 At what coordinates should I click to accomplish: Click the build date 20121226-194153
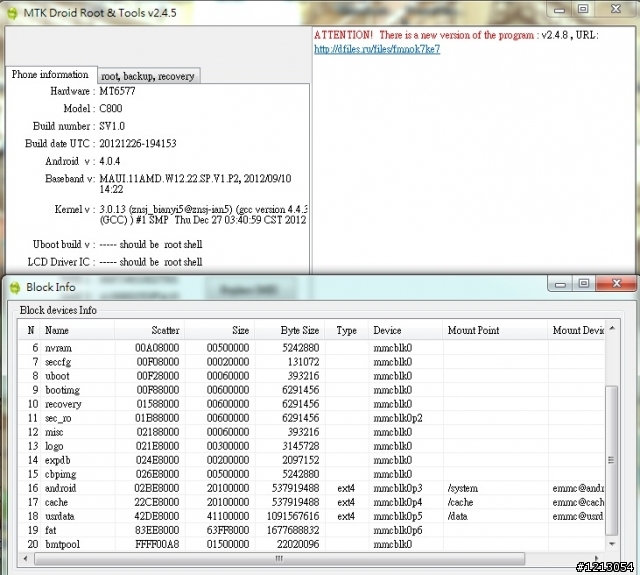pos(138,144)
